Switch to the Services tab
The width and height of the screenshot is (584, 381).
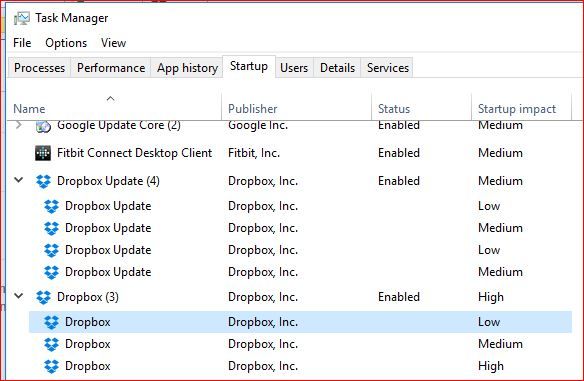(388, 68)
